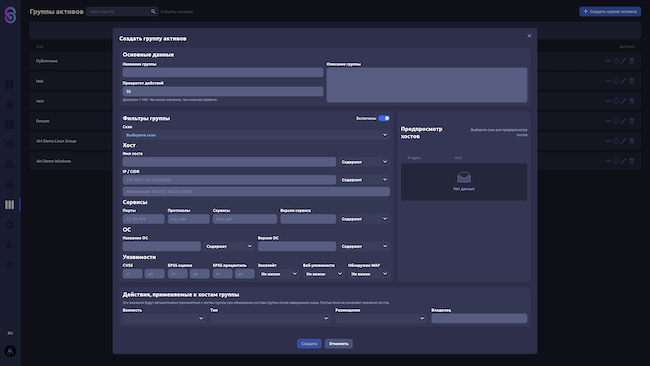Screen dimensions: 650x366
Task: Focus the 'Найти группу' search field
Action: pos(118,12)
